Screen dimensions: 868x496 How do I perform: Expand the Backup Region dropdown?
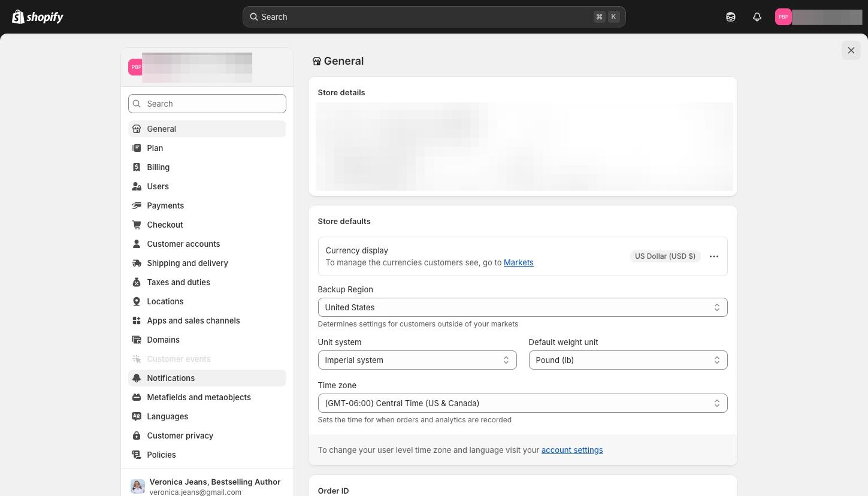click(x=522, y=307)
